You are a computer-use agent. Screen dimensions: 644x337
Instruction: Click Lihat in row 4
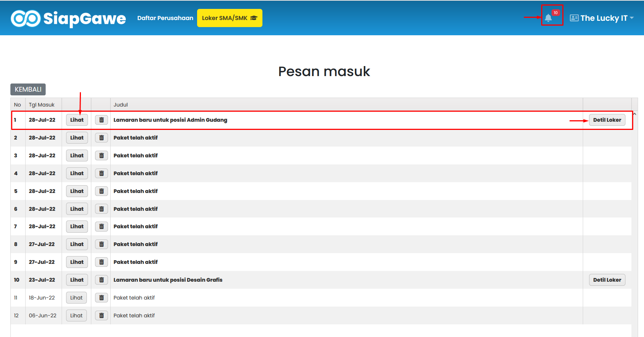point(77,173)
